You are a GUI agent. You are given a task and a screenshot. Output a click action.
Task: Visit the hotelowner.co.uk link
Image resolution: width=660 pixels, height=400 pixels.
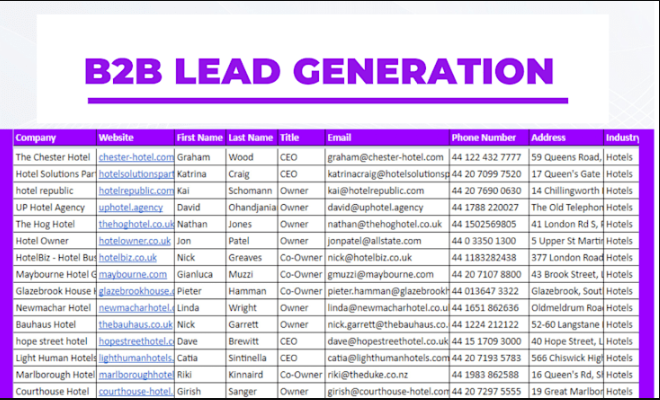coord(135,241)
